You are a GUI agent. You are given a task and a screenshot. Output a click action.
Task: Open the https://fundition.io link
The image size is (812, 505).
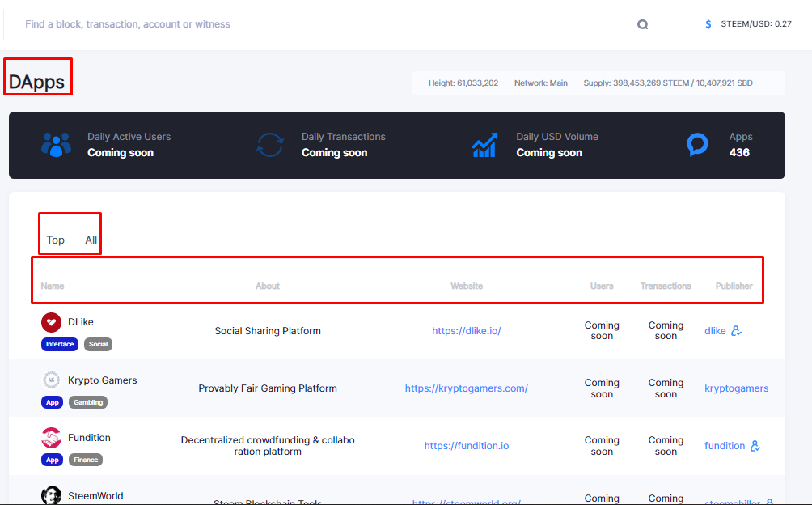point(467,445)
